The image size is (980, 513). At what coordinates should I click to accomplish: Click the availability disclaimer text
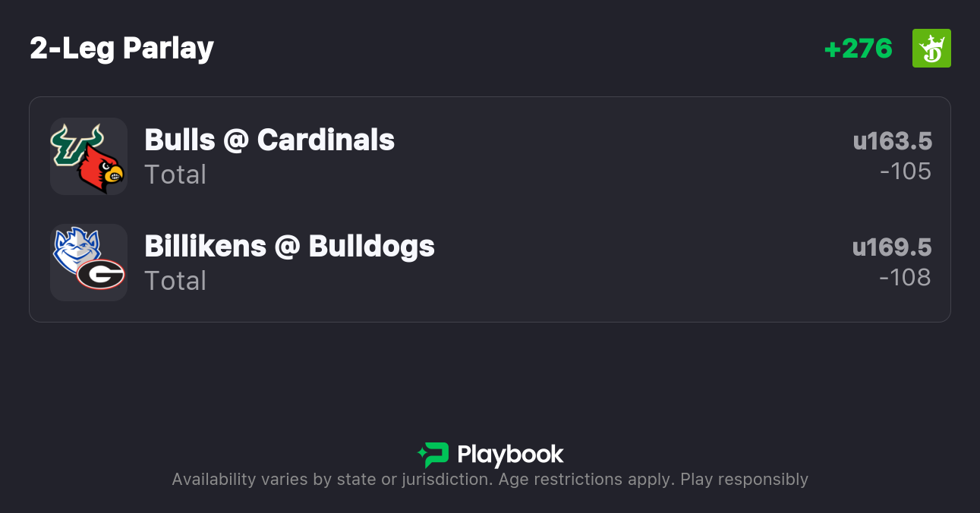pyautogui.click(x=490, y=480)
